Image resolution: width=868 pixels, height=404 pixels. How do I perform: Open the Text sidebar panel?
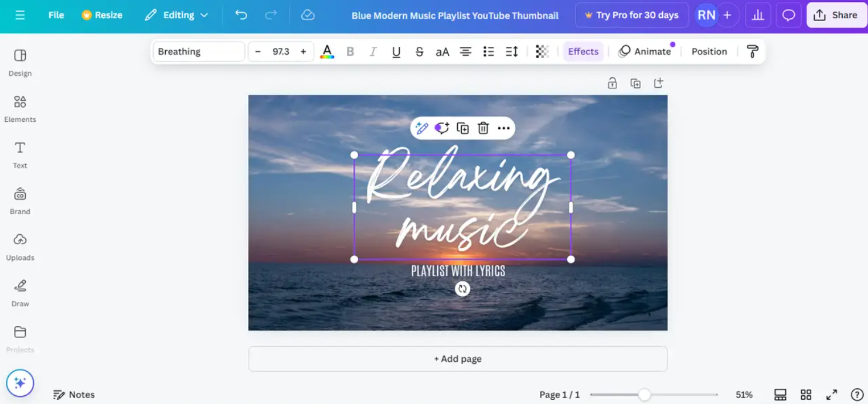pyautogui.click(x=20, y=155)
